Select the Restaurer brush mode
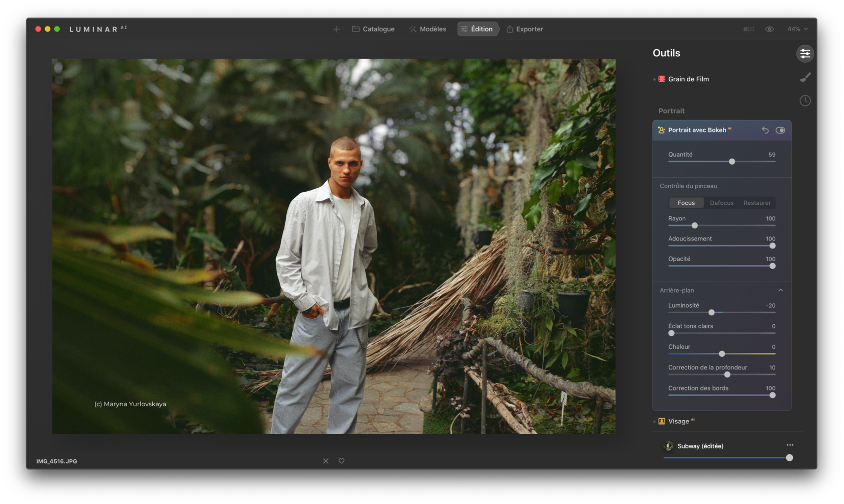The width and height of the screenshot is (844, 504). pos(757,203)
